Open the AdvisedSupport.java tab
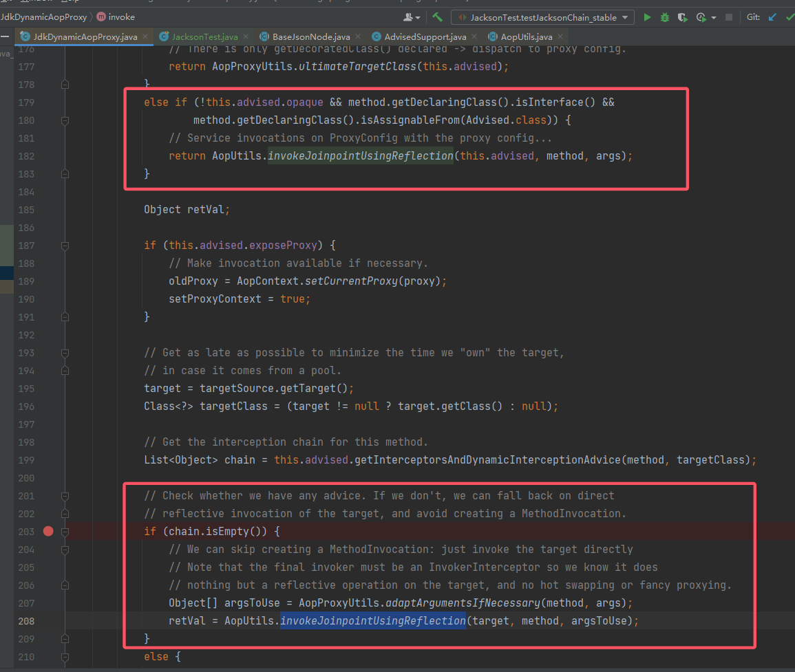 [425, 36]
